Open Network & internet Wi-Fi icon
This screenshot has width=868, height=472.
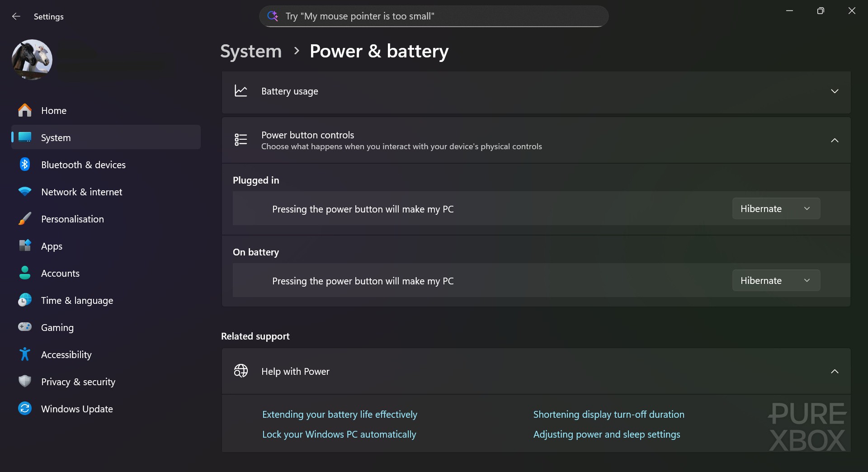pyautogui.click(x=25, y=192)
